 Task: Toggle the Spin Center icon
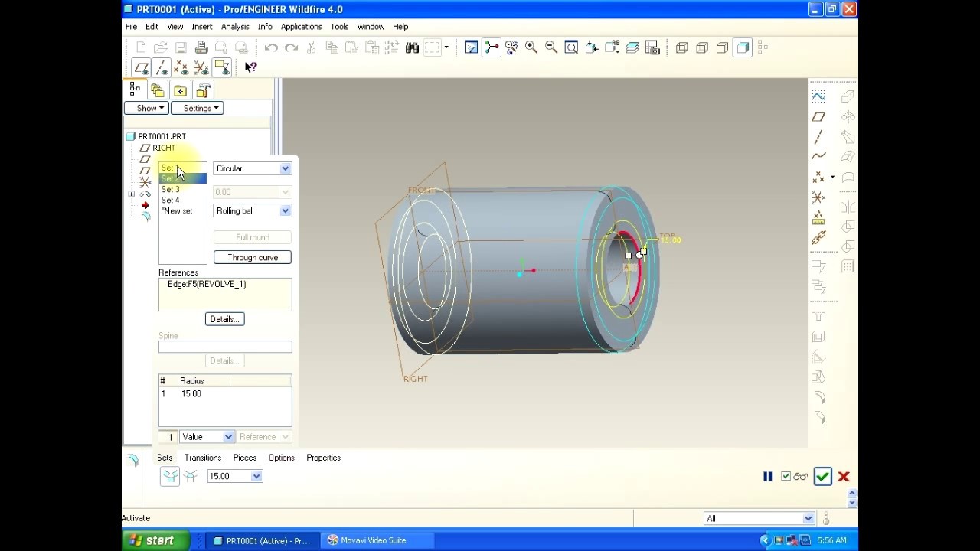[492, 47]
